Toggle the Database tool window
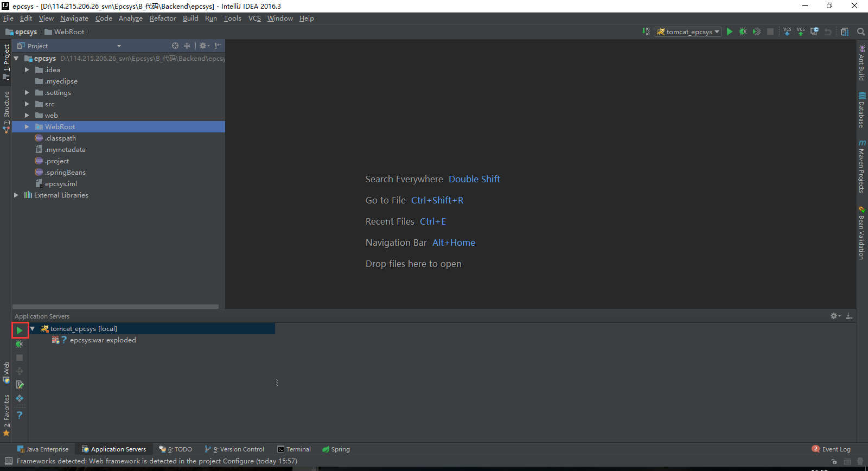868x471 pixels. 861,110
